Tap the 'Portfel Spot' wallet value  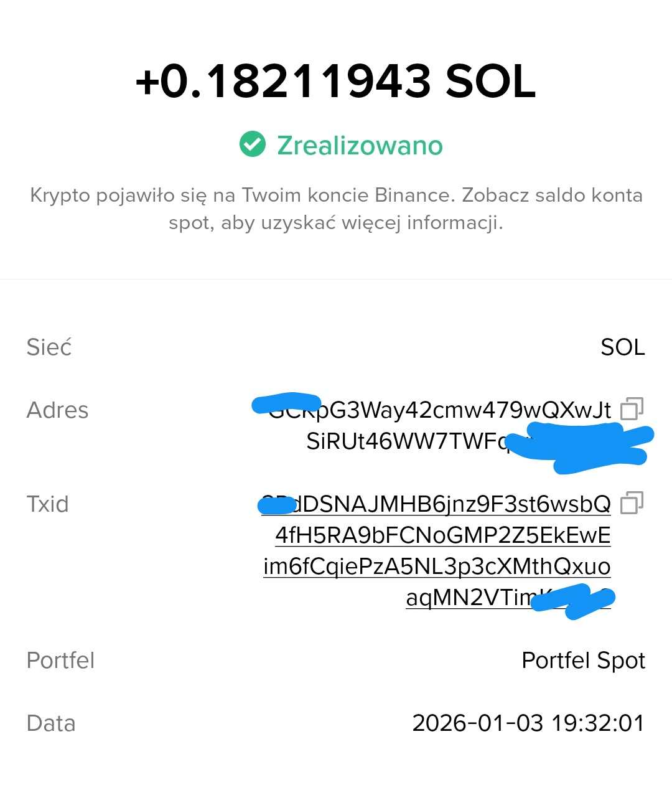point(583,660)
